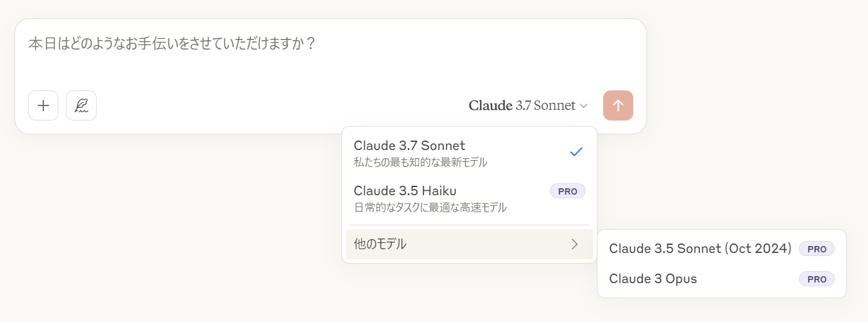Open the writing style quill icon
This screenshot has width=868, height=322.
(82, 105)
